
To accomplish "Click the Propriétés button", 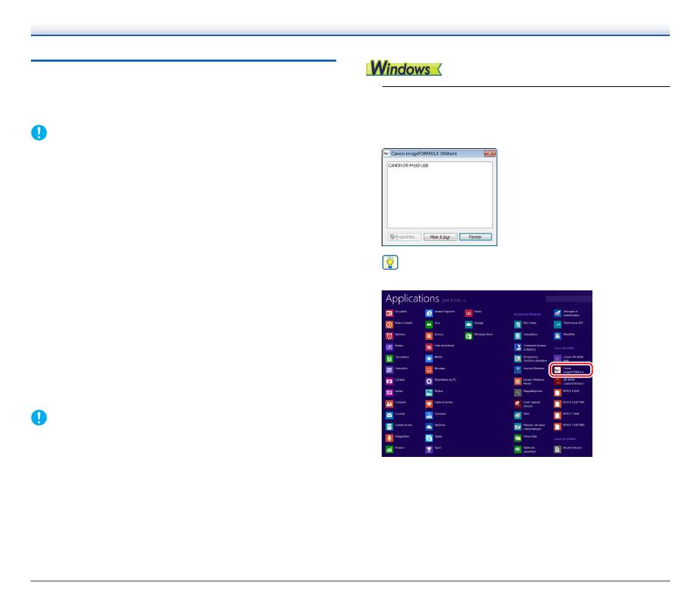I will click(x=405, y=237).
